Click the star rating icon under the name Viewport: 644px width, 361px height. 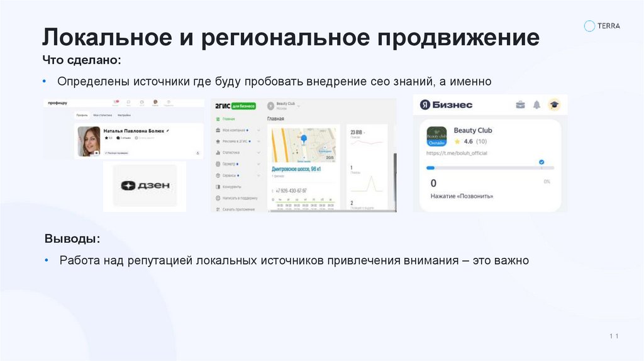[106, 138]
